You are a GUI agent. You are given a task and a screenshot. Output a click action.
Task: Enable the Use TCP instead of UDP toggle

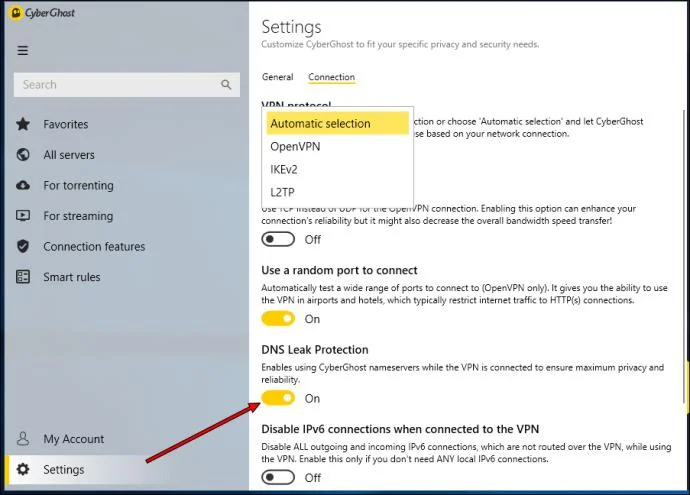coord(278,239)
